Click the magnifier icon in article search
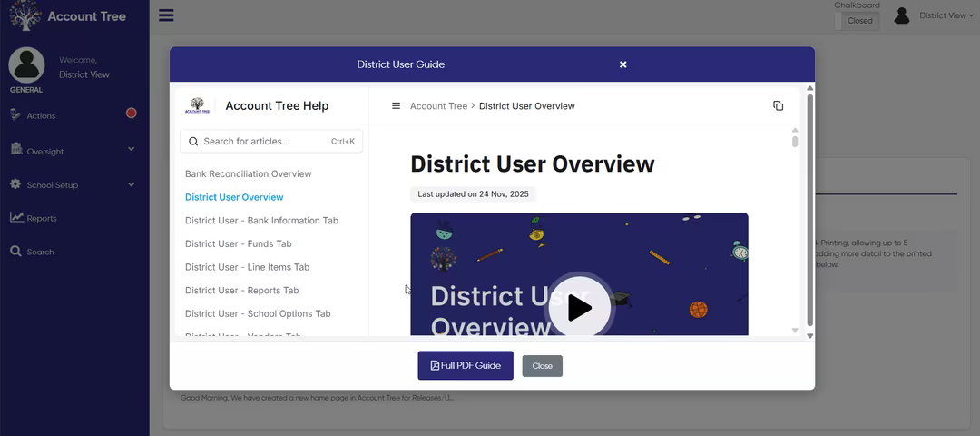Viewport: 980px width, 436px height. (x=194, y=142)
